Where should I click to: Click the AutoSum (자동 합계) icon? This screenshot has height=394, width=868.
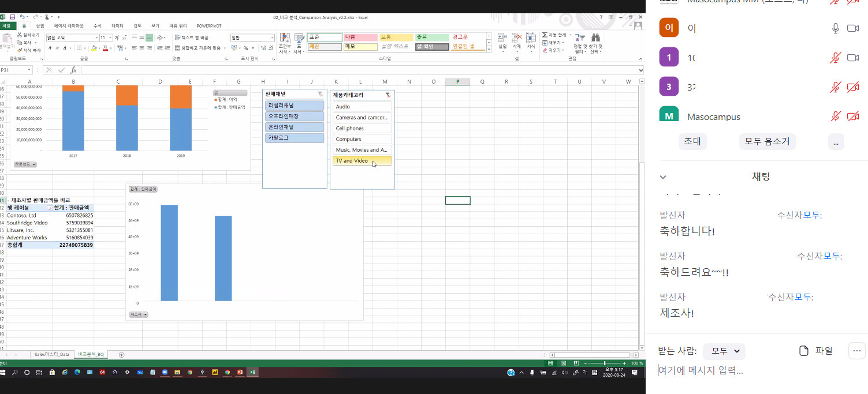[545, 35]
